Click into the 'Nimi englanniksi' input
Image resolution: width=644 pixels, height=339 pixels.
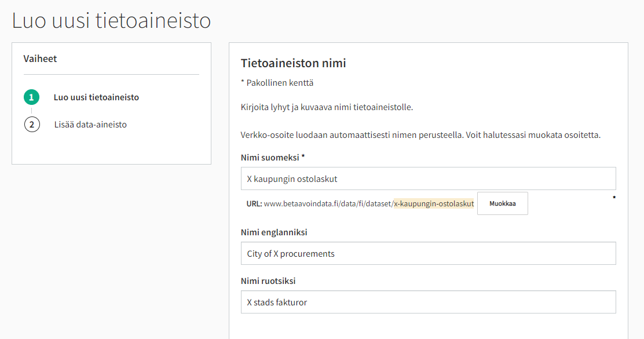[428, 253]
